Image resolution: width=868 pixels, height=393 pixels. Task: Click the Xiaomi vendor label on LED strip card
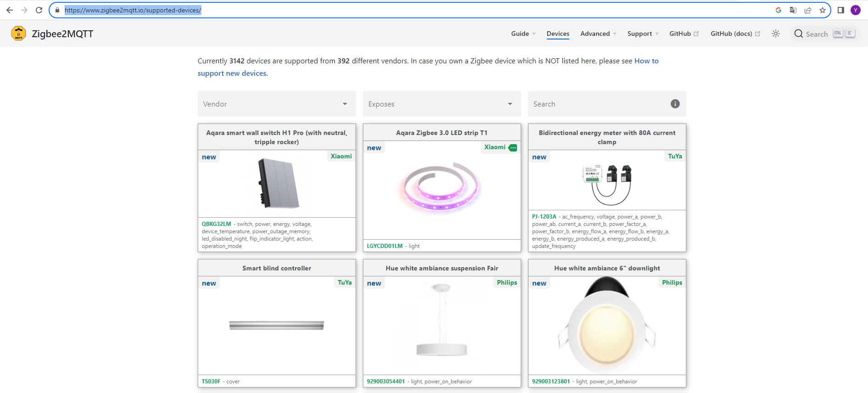495,147
